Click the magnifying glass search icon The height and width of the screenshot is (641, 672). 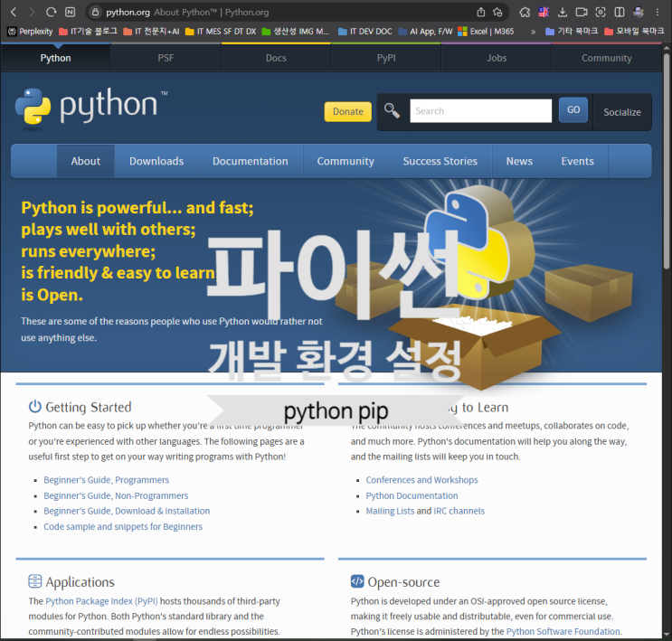pos(392,110)
